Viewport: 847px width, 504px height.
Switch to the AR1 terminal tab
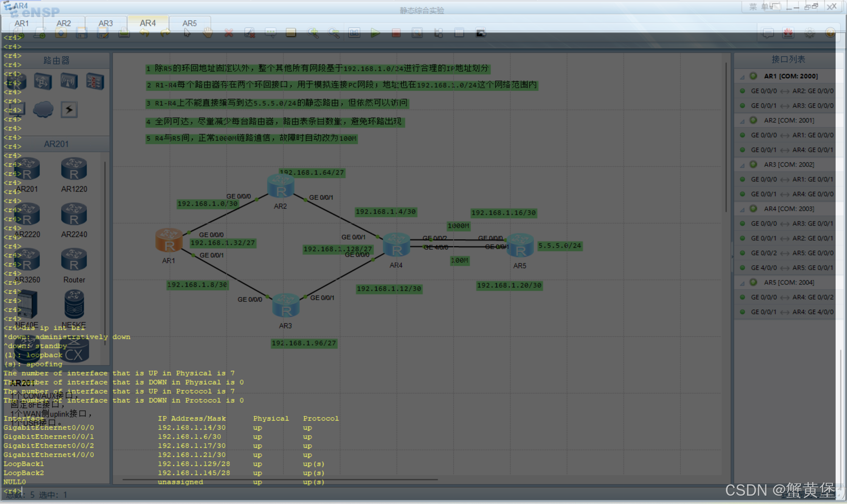22,23
